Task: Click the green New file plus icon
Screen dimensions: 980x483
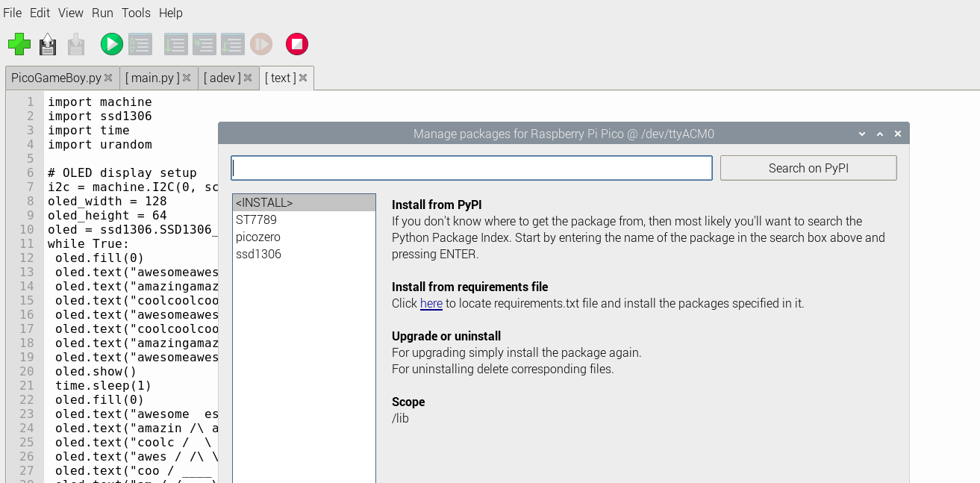Action: 19,44
